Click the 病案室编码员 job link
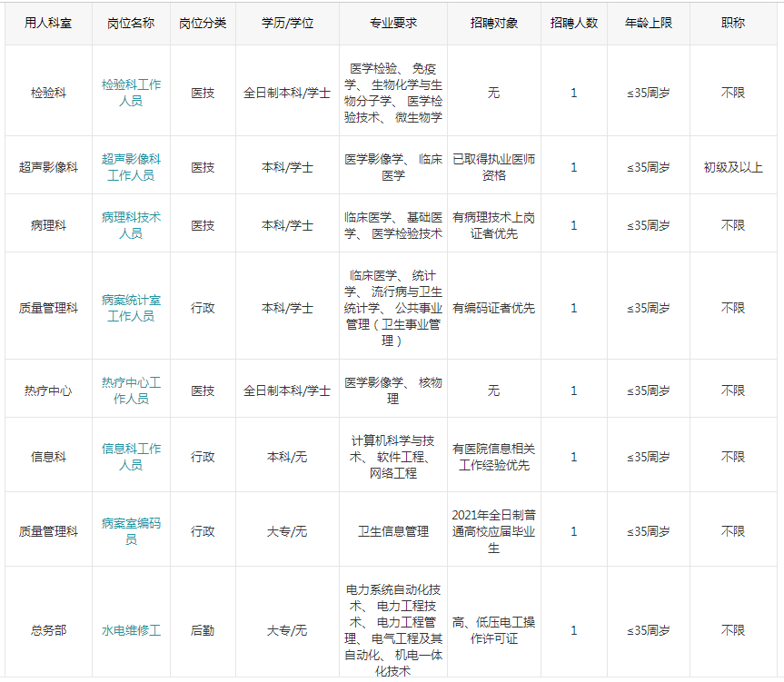The image size is (784, 682). (131, 531)
